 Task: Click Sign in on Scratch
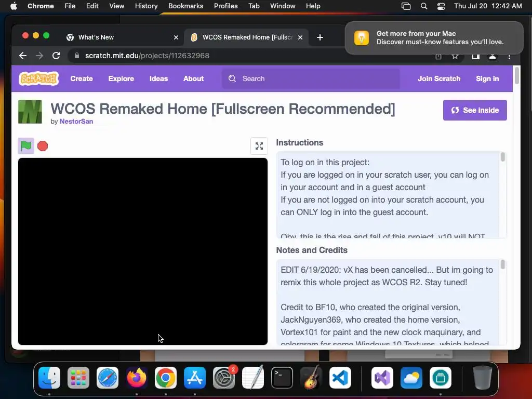tap(487, 78)
